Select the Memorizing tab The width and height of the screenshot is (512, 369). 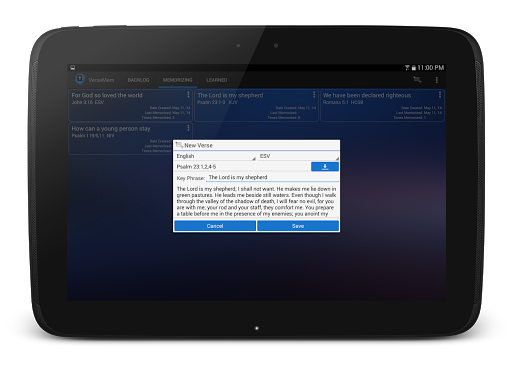coord(177,80)
